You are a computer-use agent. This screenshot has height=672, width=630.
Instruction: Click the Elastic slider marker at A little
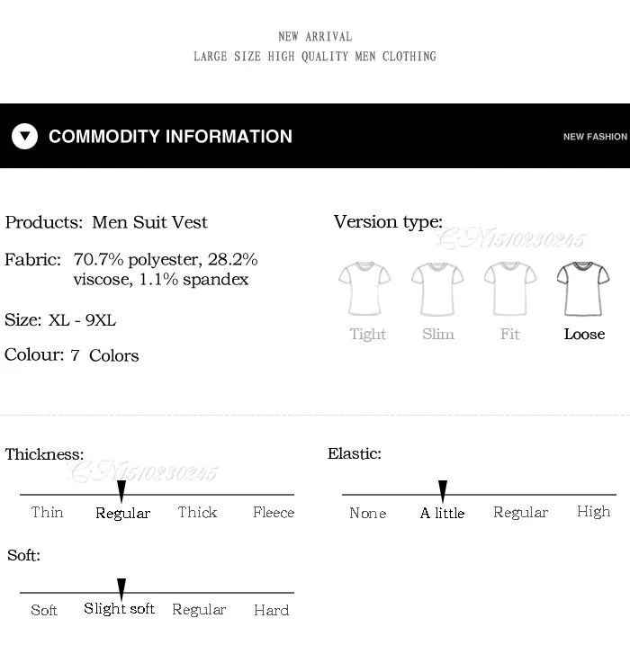coord(443,491)
